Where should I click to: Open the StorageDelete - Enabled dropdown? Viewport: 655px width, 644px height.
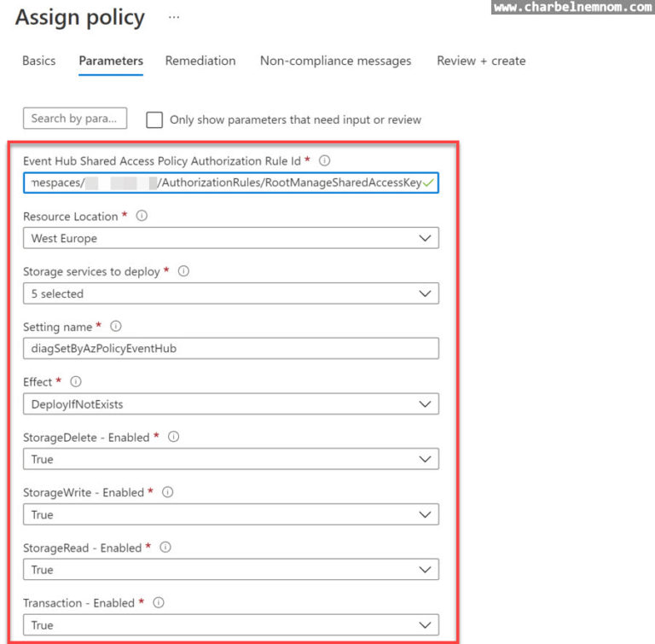click(231, 459)
